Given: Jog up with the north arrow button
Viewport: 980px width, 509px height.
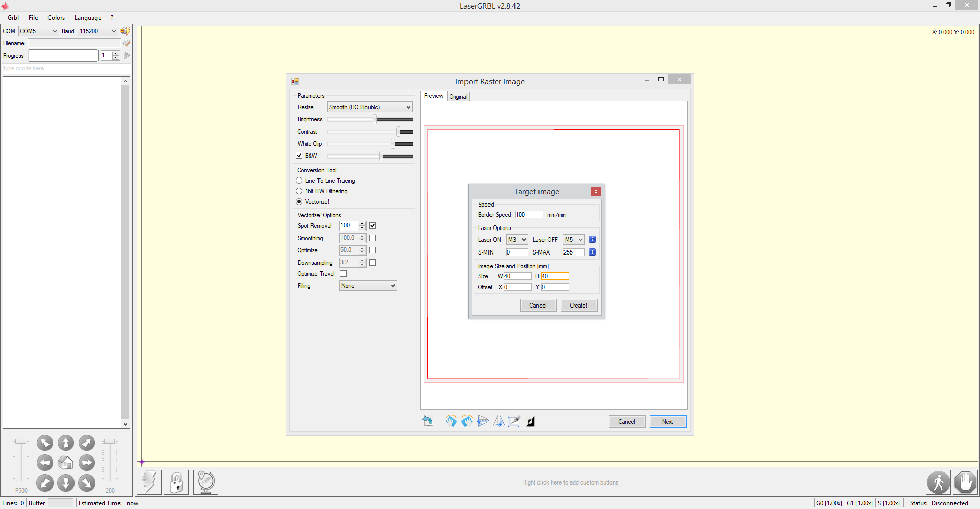Looking at the screenshot, I should tap(66, 443).
